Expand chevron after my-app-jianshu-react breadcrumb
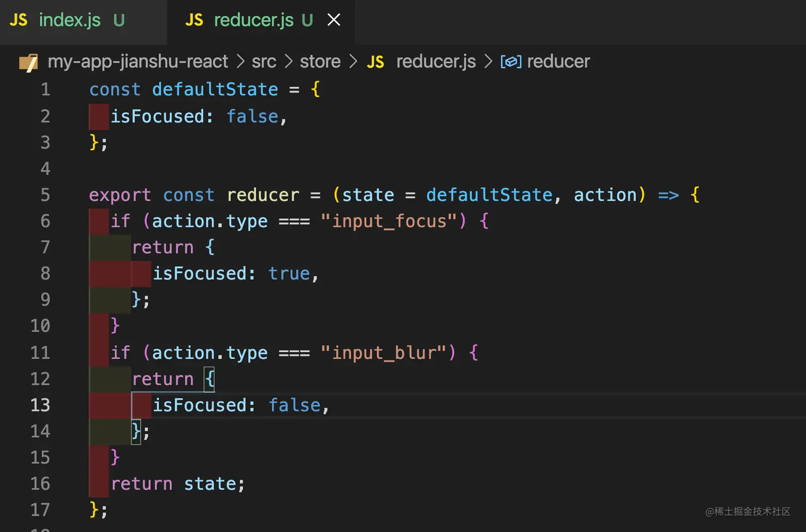The height and width of the screenshot is (532, 806). (240, 62)
